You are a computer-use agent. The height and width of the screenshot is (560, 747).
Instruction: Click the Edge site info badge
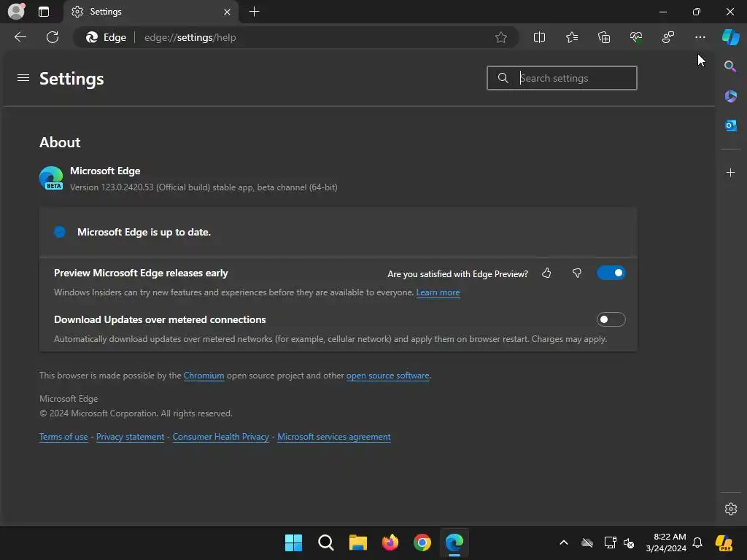point(107,38)
